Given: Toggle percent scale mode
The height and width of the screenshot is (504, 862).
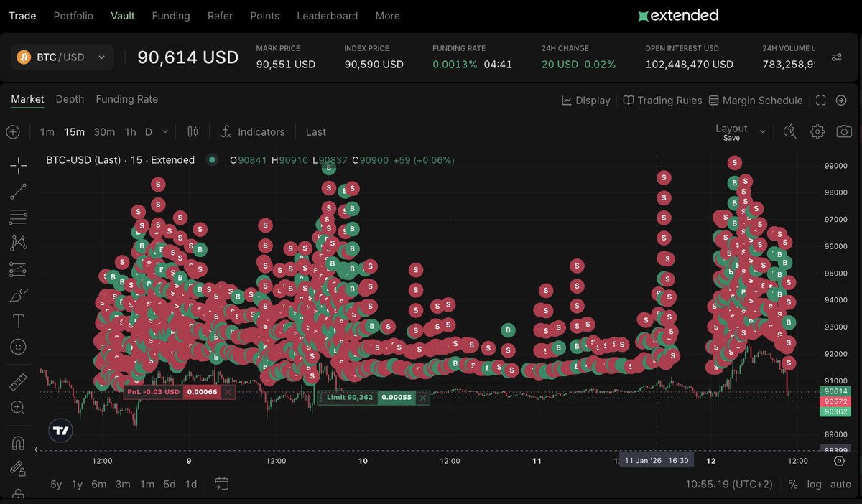Looking at the screenshot, I should click(x=793, y=484).
